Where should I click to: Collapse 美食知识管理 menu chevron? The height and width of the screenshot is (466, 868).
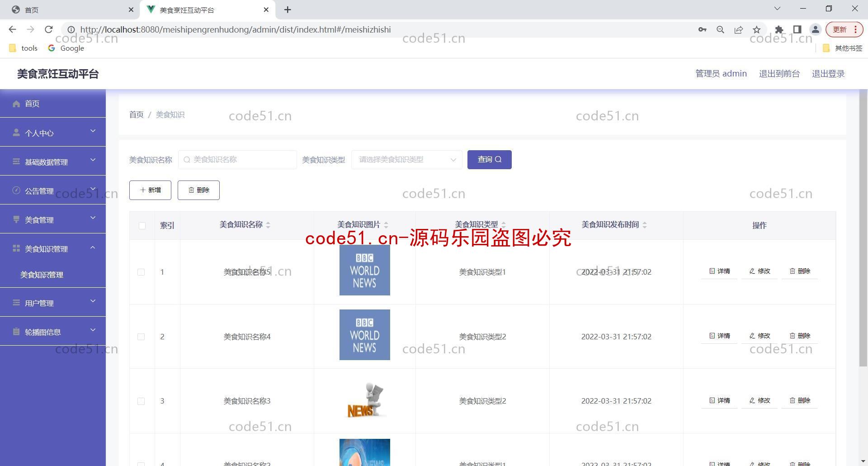[x=93, y=247]
